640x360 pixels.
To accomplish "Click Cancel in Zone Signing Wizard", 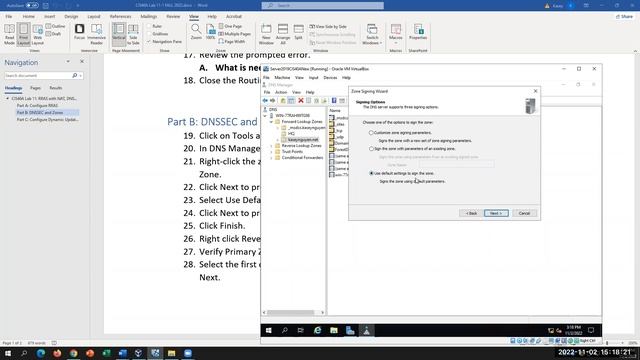I will (x=524, y=213).
